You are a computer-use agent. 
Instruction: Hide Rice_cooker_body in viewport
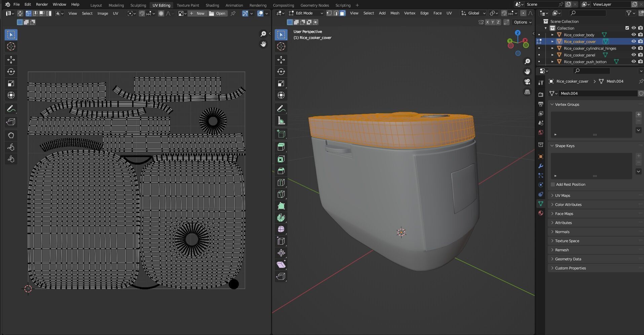pos(634,35)
